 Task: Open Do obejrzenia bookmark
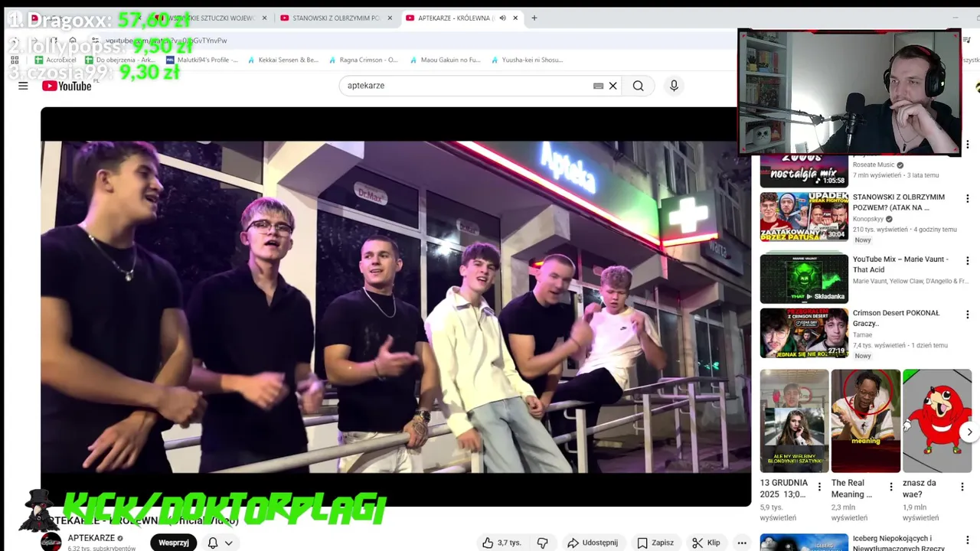119,60
